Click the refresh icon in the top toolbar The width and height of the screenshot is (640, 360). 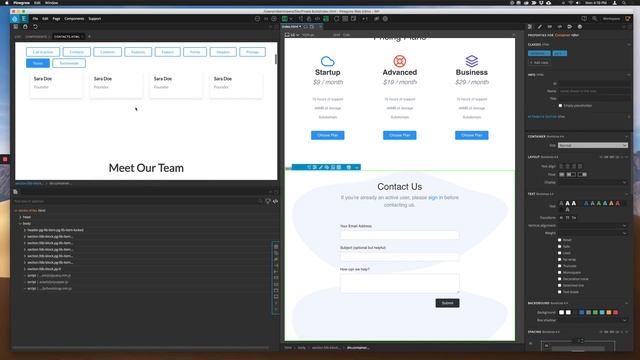tap(336, 18)
